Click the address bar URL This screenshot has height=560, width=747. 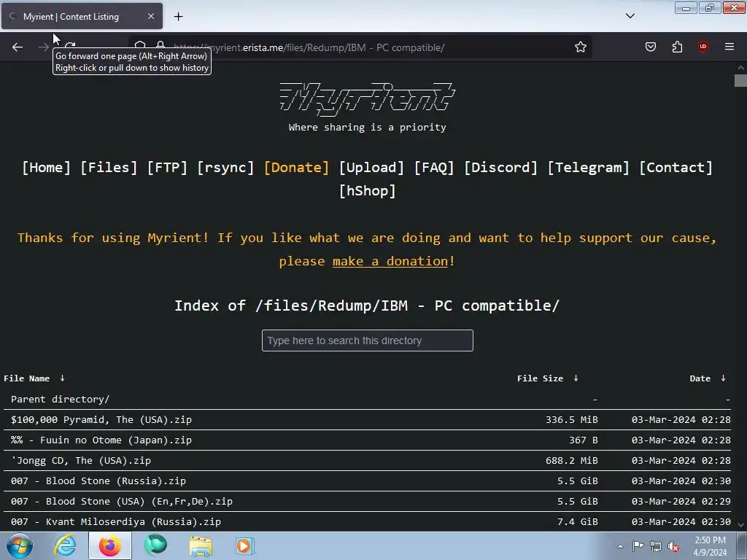309,47
